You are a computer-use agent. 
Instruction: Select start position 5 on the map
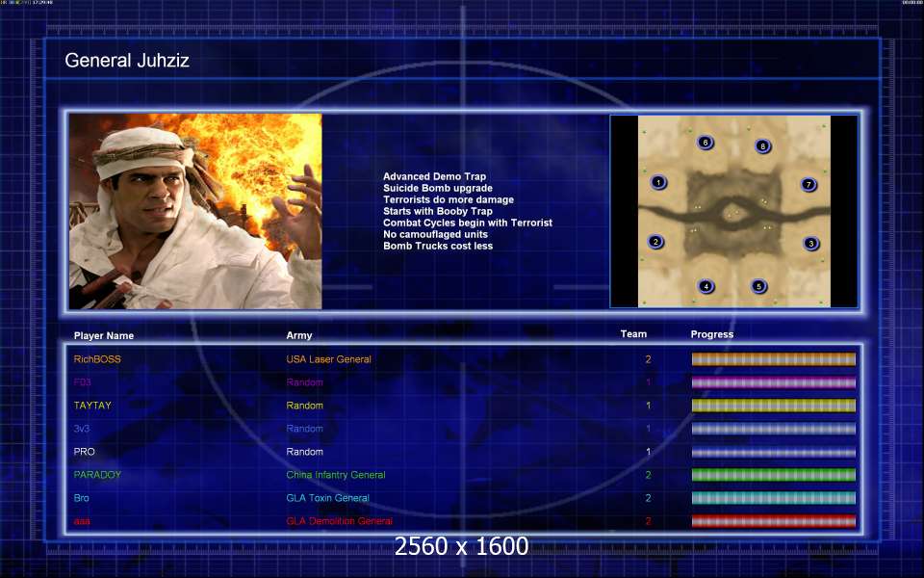tap(758, 286)
